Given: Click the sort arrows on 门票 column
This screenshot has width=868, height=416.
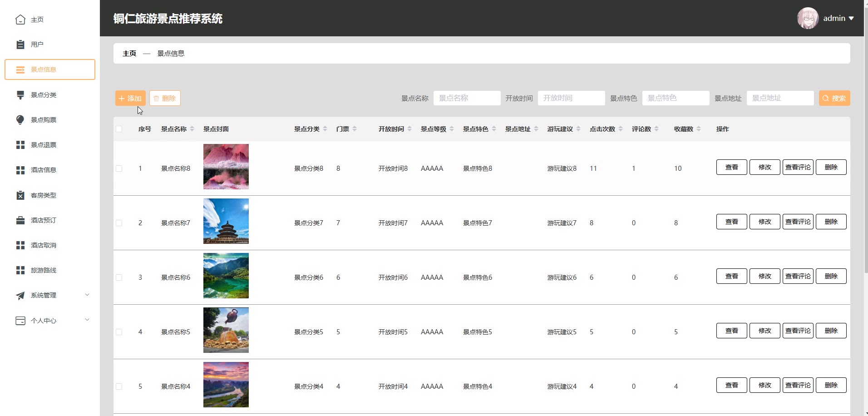Looking at the screenshot, I should point(355,129).
